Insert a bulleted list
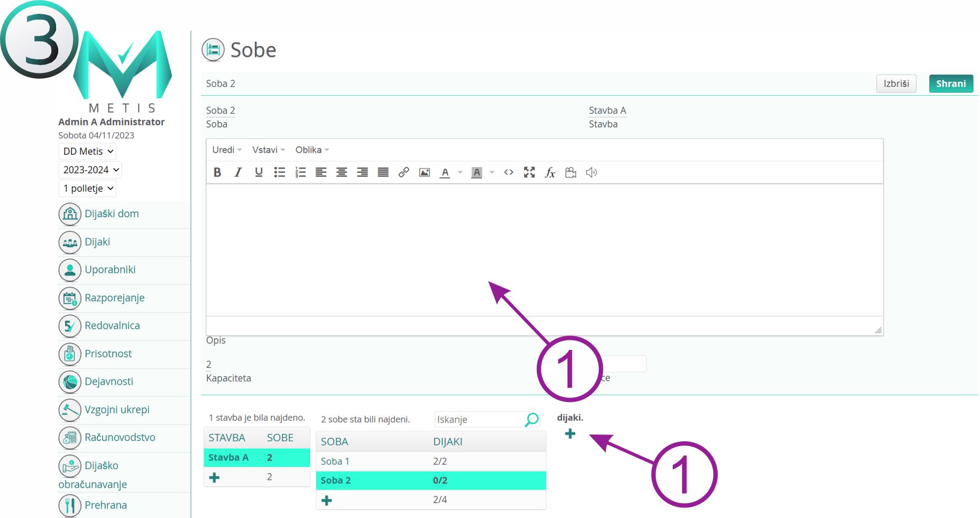Screen dimensions: 980x518 click(x=279, y=172)
